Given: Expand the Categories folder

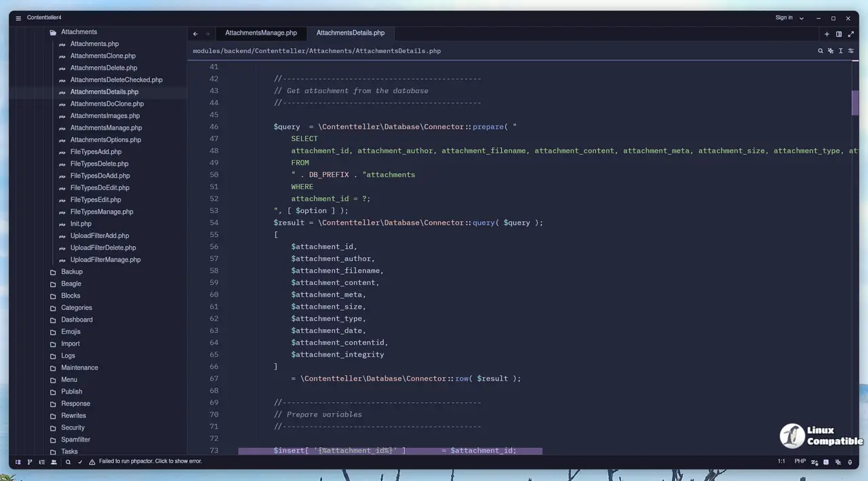Looking at the screenshot, I should coord(76,308).
